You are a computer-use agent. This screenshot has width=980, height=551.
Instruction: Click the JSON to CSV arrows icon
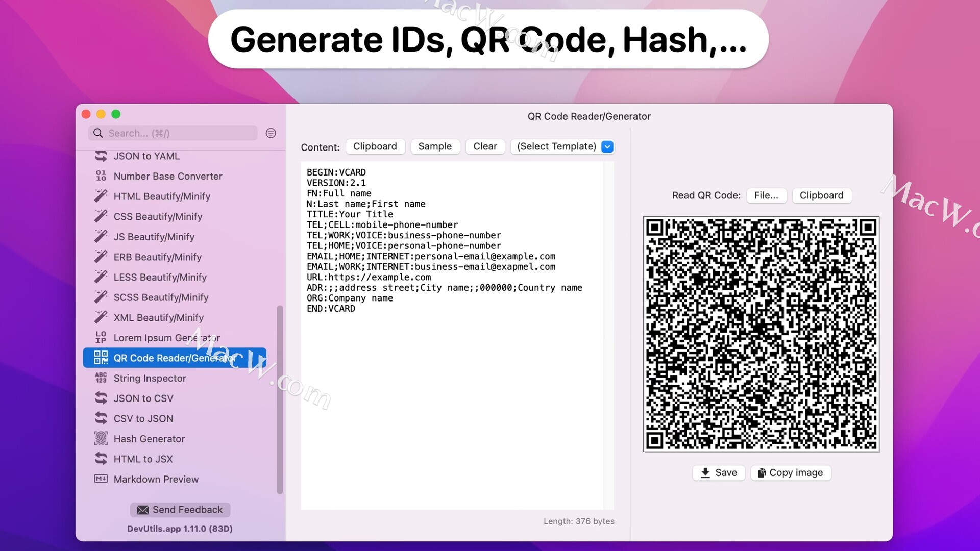[x=101, y=398]
